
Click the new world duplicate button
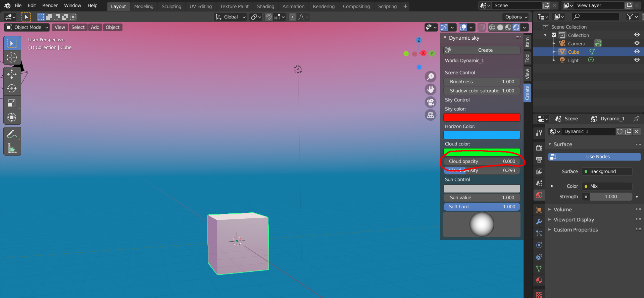[x=628, y=131]
